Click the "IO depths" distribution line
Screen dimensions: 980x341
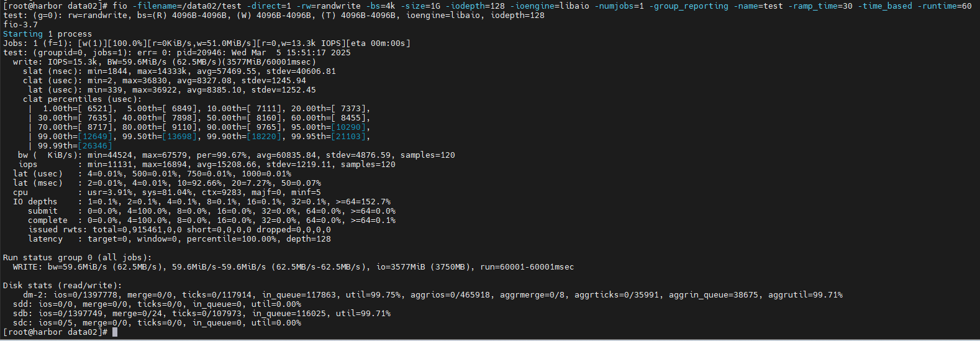(x=202, y=201)
